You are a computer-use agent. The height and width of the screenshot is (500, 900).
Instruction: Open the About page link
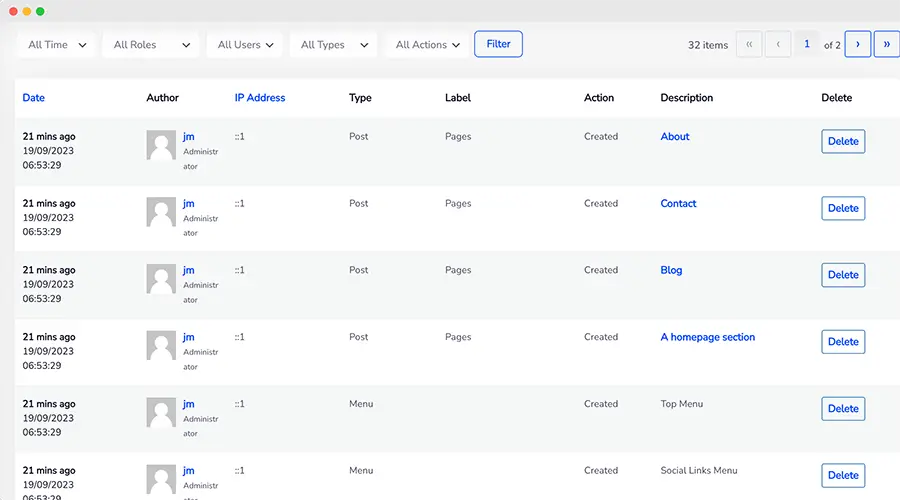tap(674, 137)
